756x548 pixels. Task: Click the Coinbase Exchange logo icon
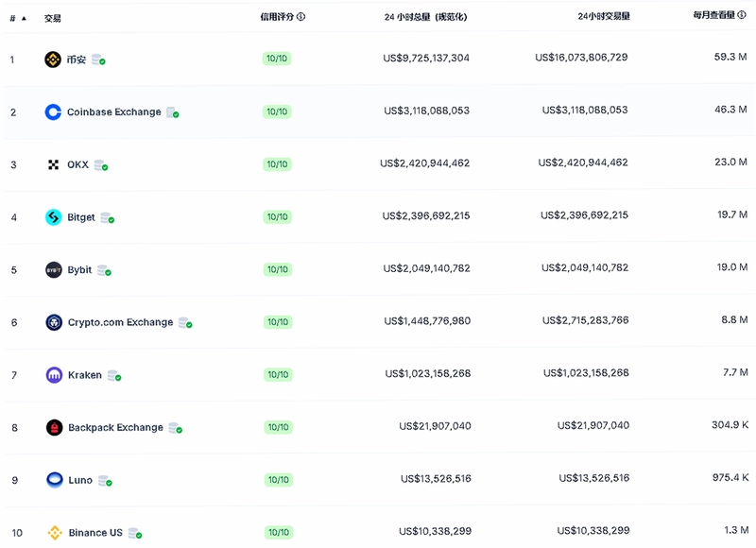(53, 111)
